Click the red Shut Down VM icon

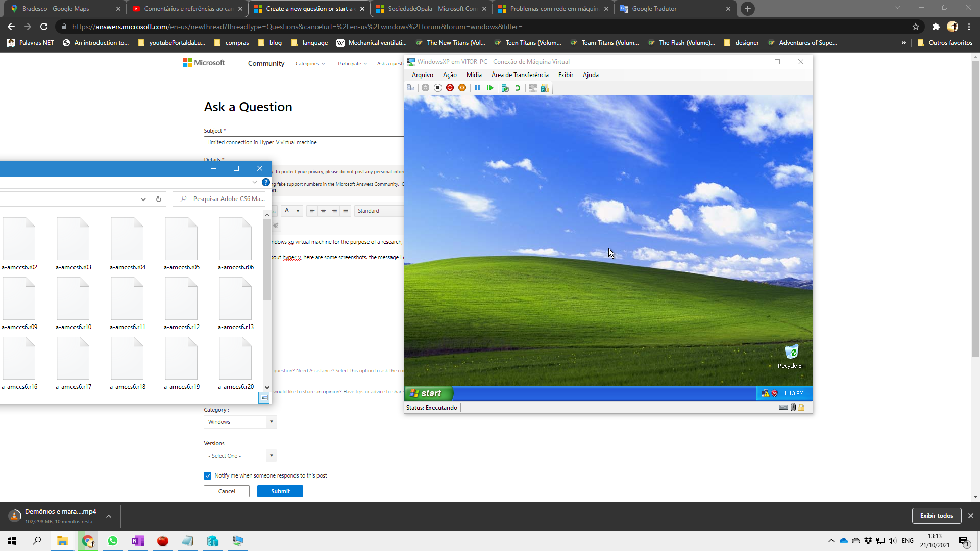click(x=450, y=88)
